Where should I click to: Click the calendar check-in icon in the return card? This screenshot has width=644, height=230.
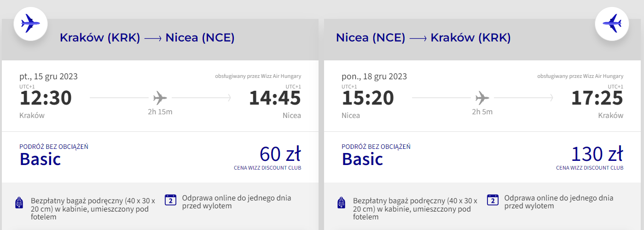tap(493, 200)
